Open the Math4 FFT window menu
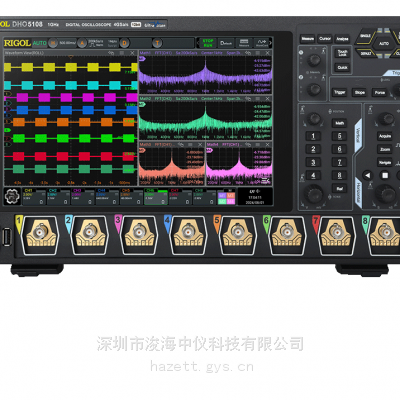This screenshot has height=400, width=400. (258, 145)
